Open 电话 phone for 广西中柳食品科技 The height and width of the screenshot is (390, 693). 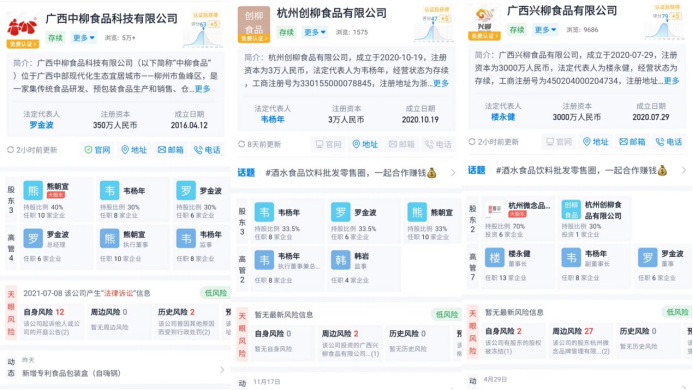click(207, 150)
